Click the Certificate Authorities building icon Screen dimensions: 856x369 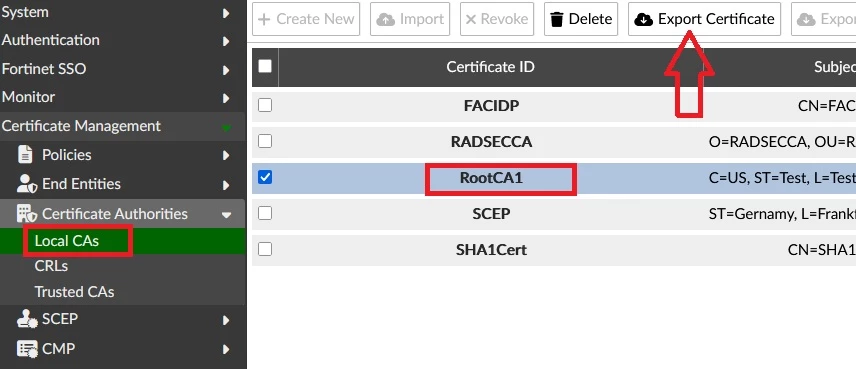coord(27,214)
